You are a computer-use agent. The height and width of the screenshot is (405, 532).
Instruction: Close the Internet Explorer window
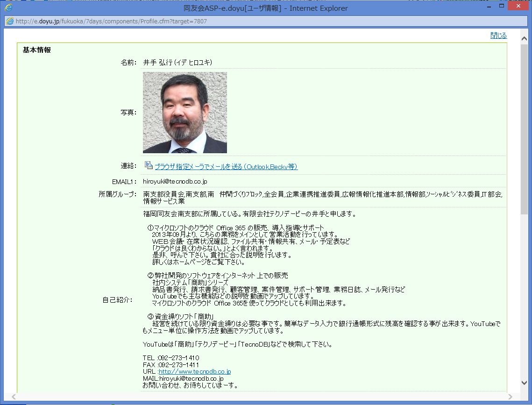click(x=518, y=6)
